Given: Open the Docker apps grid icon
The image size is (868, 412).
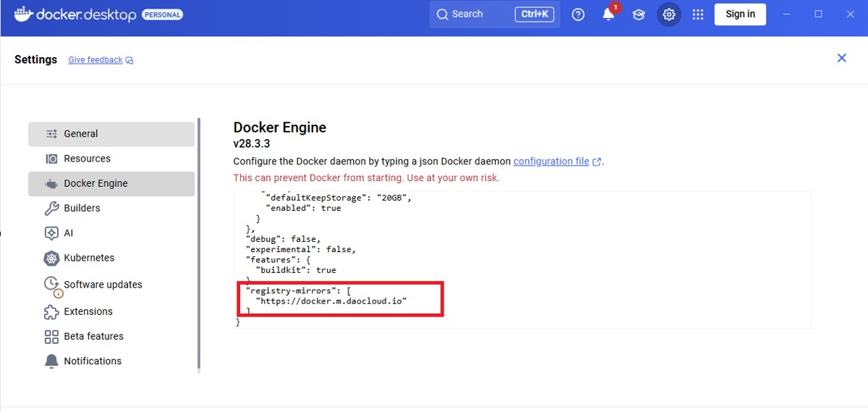Looking at the screenshot, I should coord(698,14).
